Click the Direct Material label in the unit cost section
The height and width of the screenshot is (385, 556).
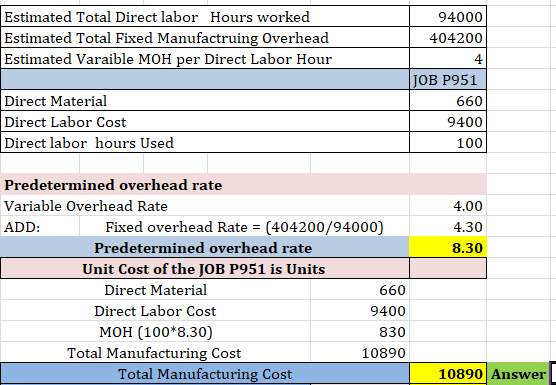coord(155,290)
